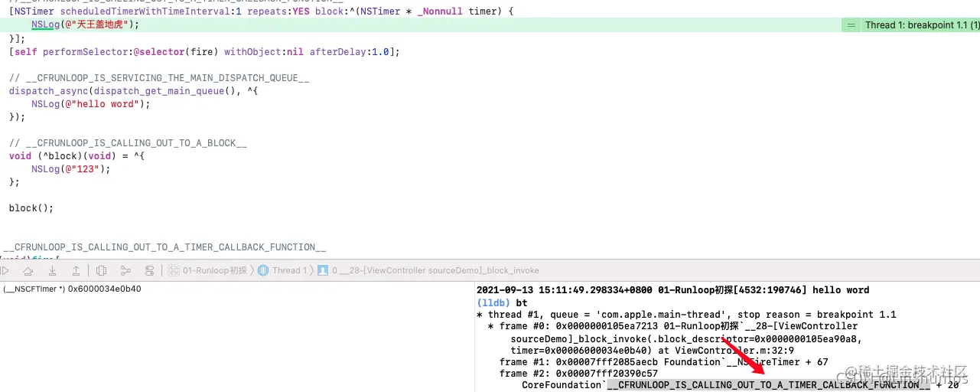The height and width of the screenshot is (392, 980).
Task: Click the block() call line
Action: (x=31, y=208)
